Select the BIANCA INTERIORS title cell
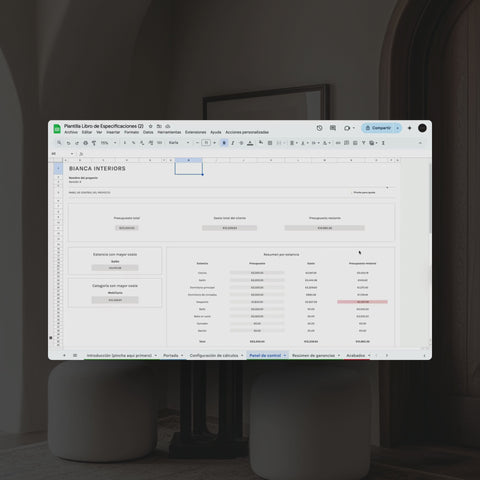 coord(97,169)
